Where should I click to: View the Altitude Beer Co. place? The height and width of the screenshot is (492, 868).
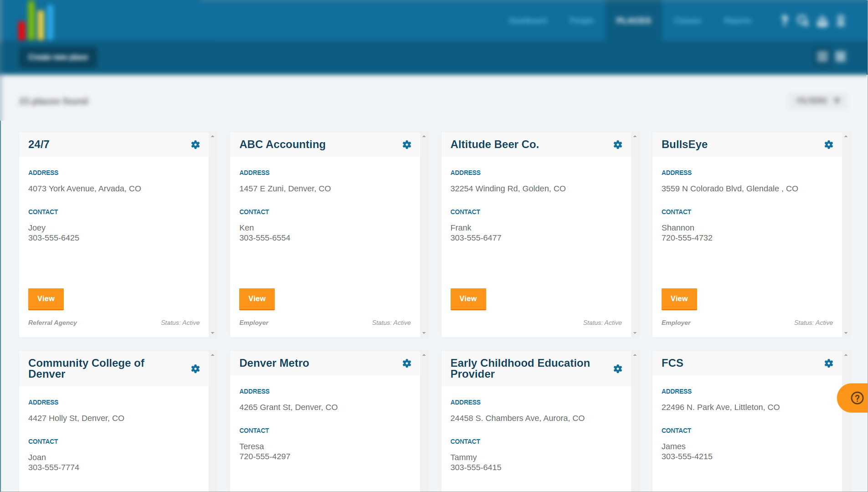(x=468, y=299)
